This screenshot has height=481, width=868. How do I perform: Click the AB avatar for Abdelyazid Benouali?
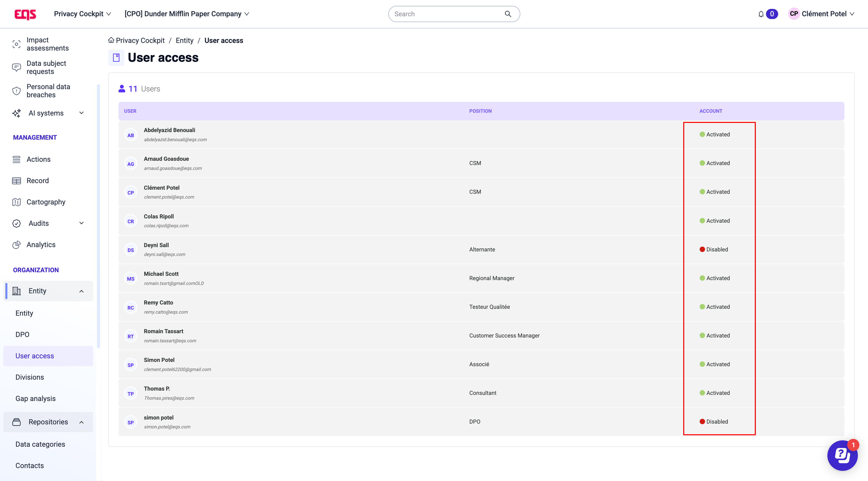coord(131,135)
